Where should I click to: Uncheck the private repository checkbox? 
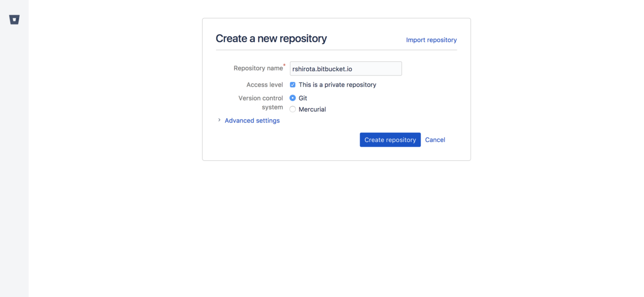point(292,84)
